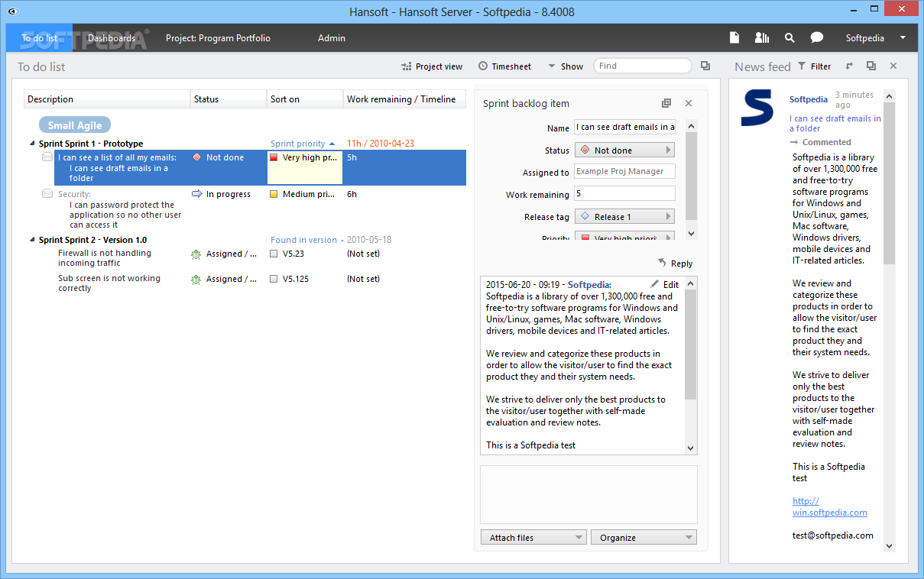
Task: Click the Small Agile project badge
Action: (x=75, y=125)
